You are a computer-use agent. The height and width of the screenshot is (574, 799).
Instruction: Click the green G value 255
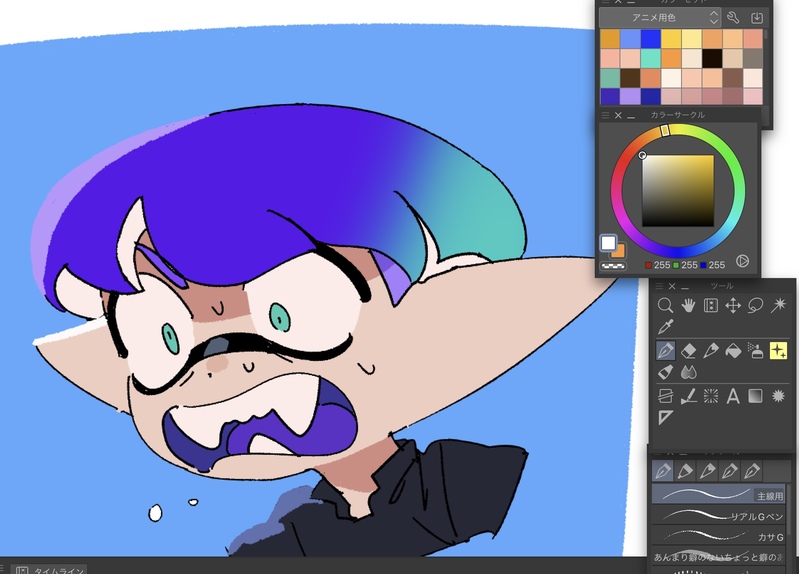click(x=689, y=265)
